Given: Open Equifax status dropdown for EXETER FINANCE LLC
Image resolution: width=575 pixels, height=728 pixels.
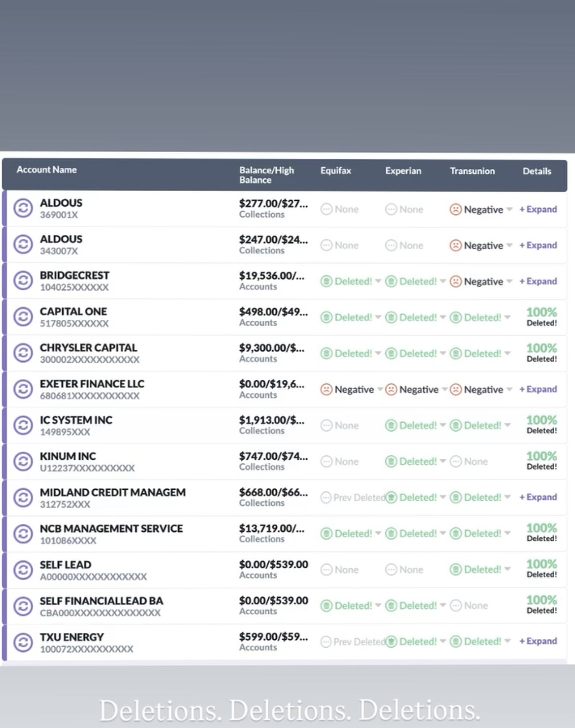Looking at the screenshot, I should pyautogui.click(x=380, y=390).
